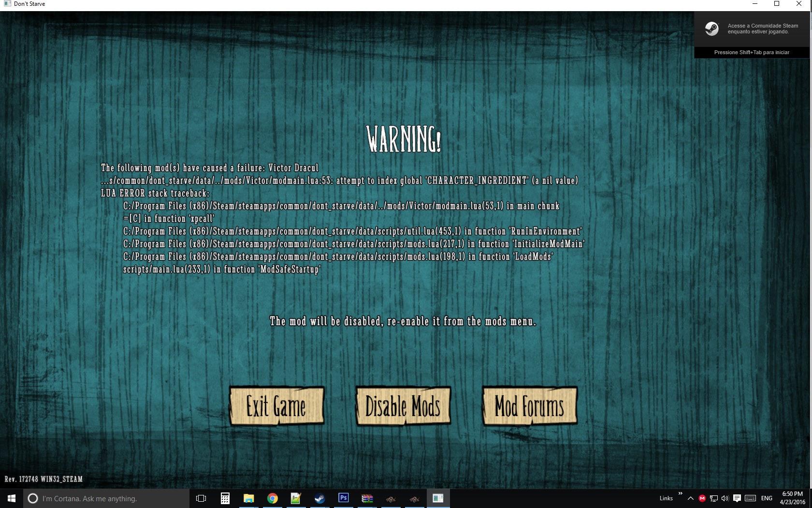812x508 pixels.
Task: Click the line naming the failed mod Victor Dracul
Action: point(210,168)
